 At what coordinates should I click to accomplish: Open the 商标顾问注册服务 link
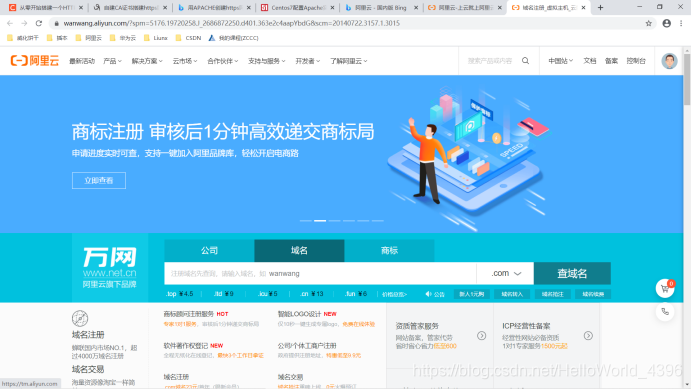pyautogui.click(x=188, y=314)
